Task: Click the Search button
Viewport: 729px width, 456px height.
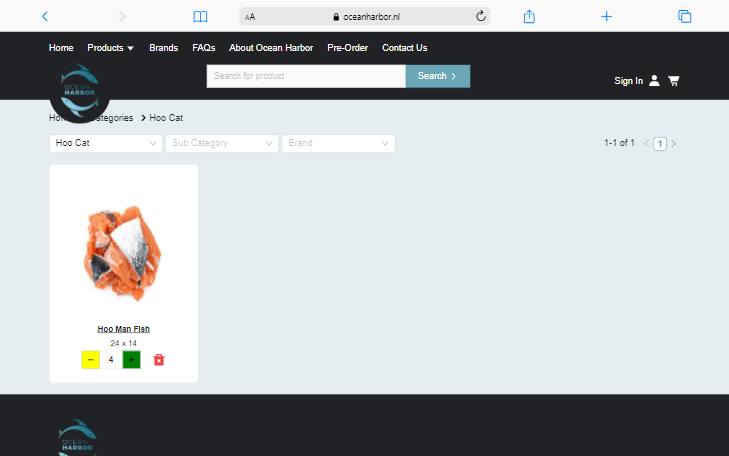Action: point(438,76)
